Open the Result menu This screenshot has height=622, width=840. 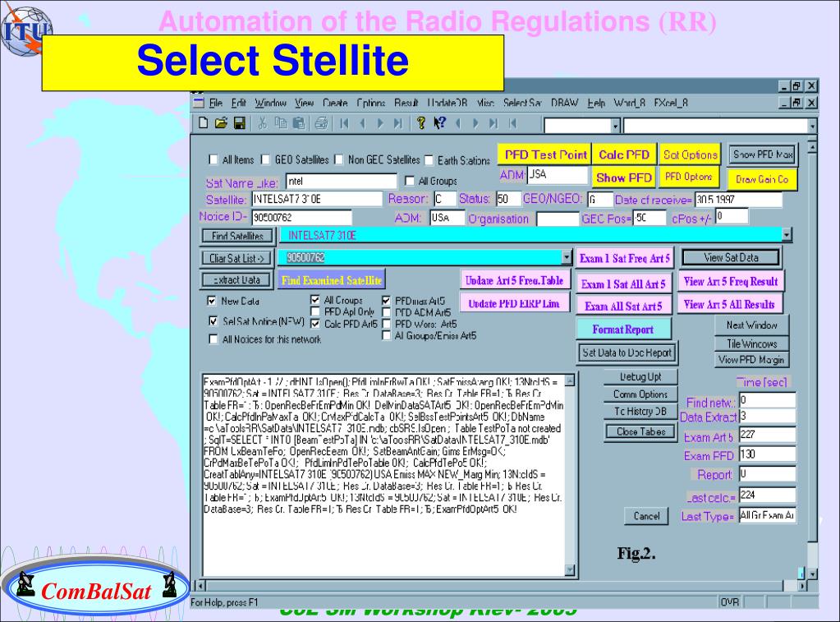pyautogui.click(x=406, y=103)
